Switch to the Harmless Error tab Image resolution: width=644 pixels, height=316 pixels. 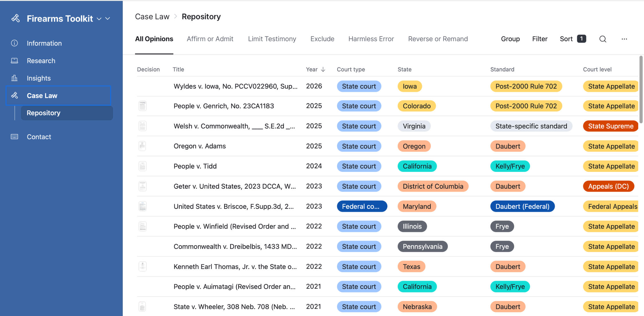tap(371, 39)
